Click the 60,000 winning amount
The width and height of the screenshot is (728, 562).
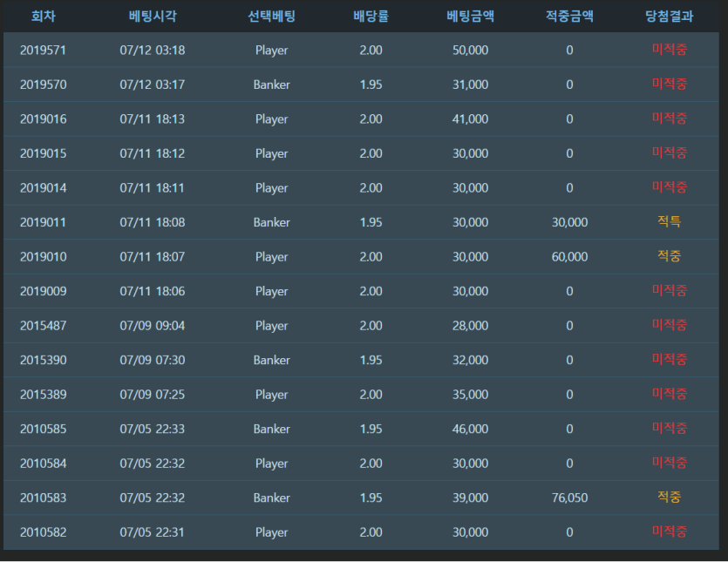569,257
